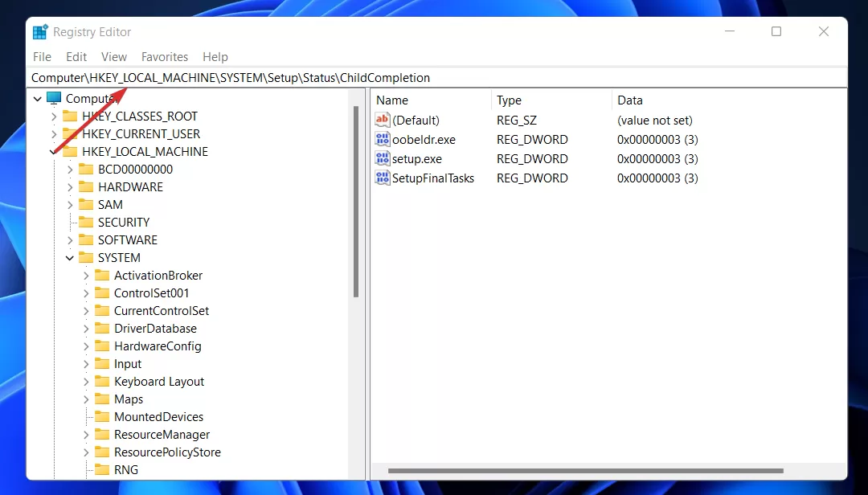The height and width of the screenshot is (495, 868).
Task: Click the RNG key folder icon
Action: coord(102,469)
